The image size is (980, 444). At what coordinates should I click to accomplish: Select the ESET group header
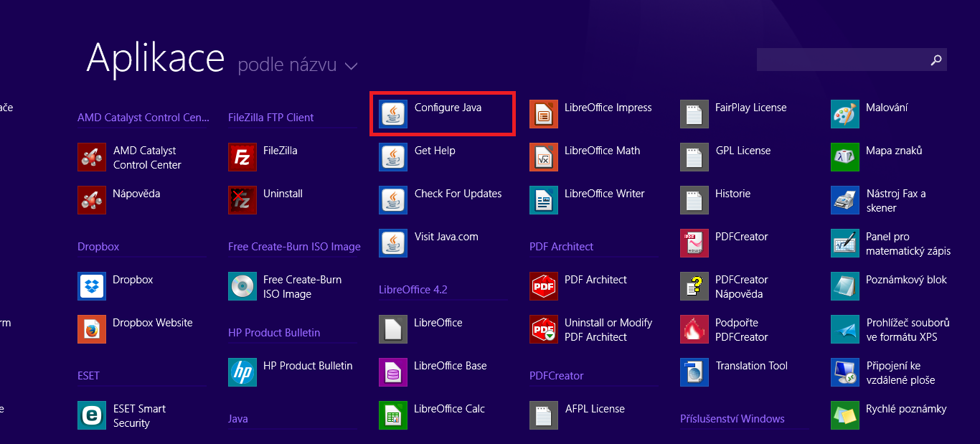point(88,376)
